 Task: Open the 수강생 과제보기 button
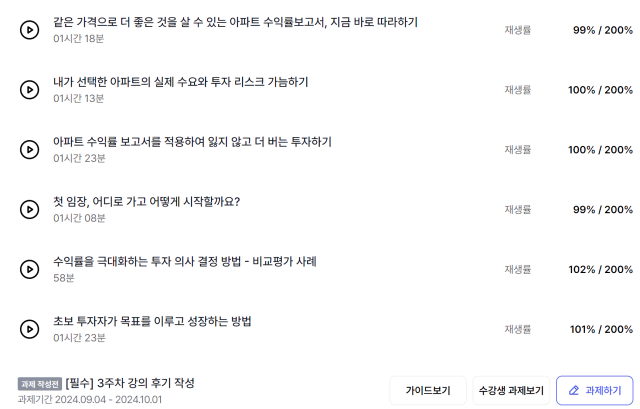coord(511,391)
